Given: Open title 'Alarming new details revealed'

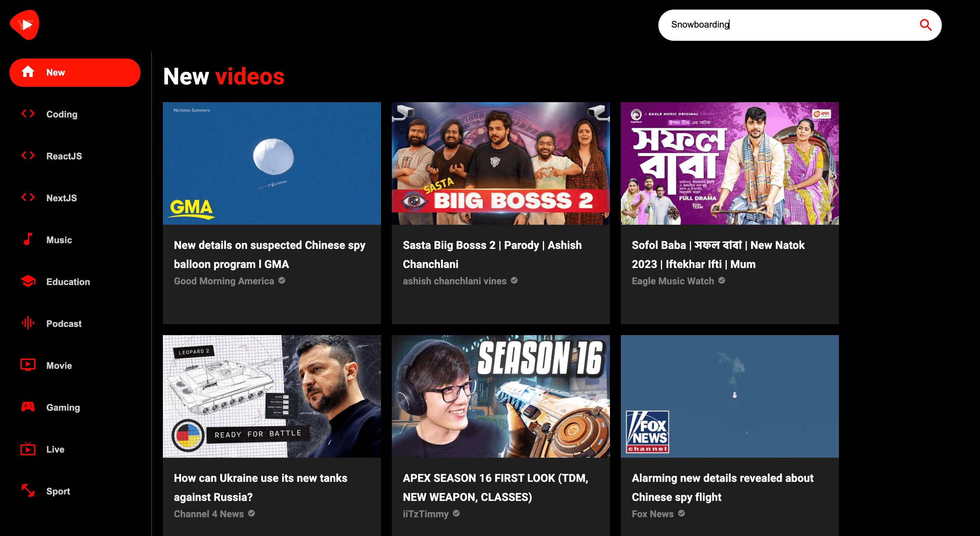Looking at the screenshot, I should coord(723,487).
